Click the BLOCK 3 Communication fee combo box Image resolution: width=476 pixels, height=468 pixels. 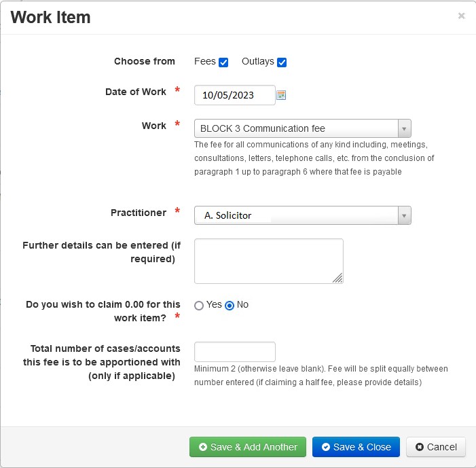[303, 128]
